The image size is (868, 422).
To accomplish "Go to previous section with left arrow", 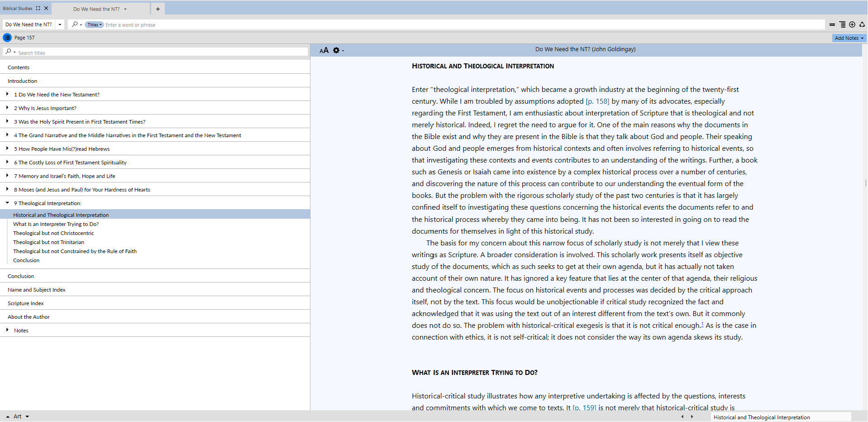I will click(x=682, y=417).
